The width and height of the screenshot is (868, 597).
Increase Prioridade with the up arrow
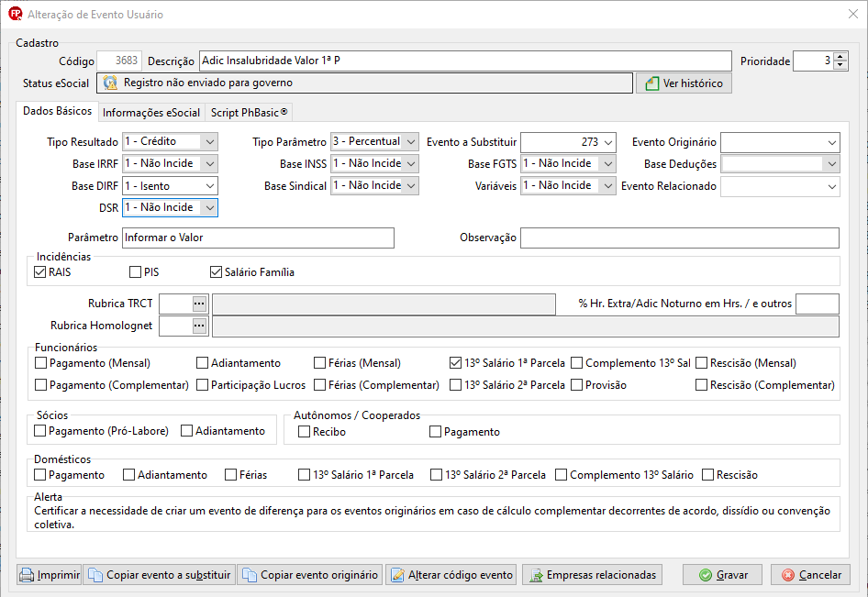pyautogui.click(x=840, y=57)
